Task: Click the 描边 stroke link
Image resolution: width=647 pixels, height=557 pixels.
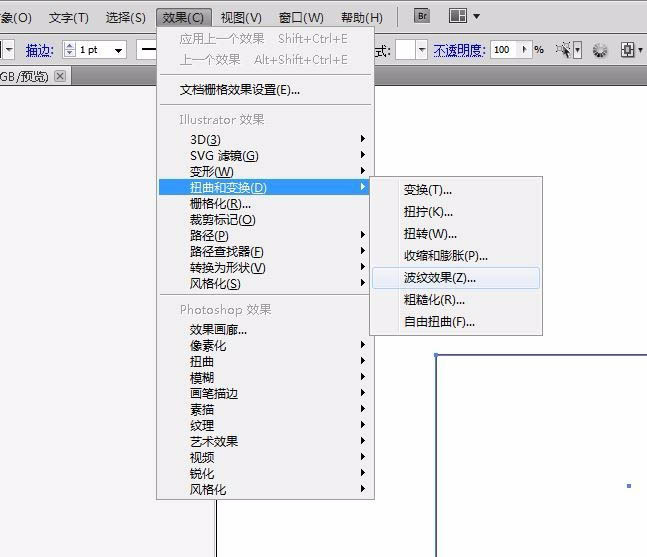Action: [x=40, y=50]
